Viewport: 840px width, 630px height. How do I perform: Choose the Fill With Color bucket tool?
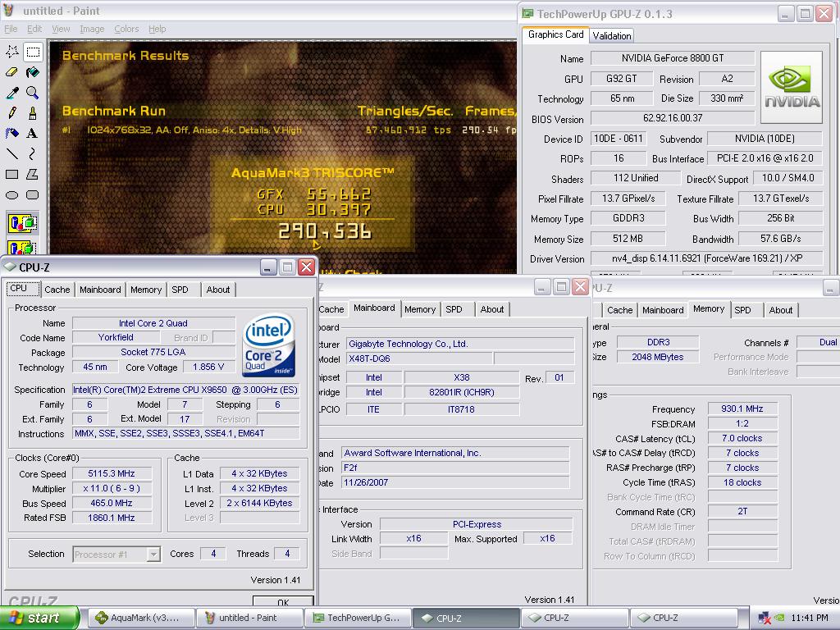click(33, 72)
